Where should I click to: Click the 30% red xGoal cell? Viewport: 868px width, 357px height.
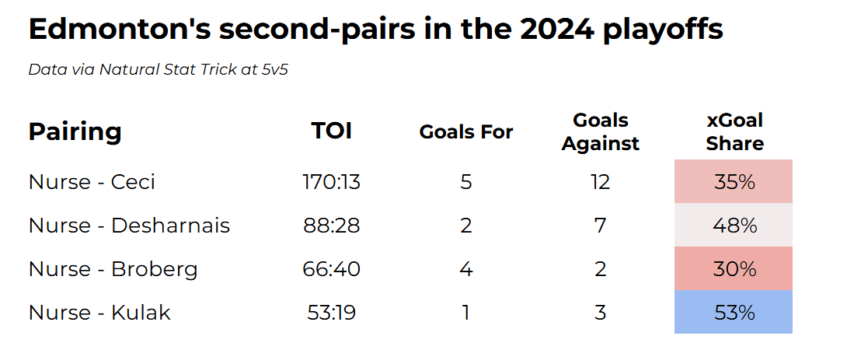[x=734, y=269]
